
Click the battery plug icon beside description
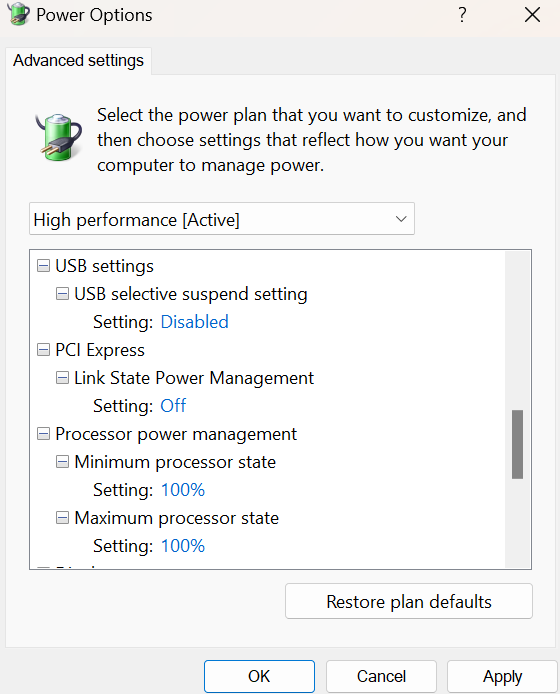pos(59,137)
